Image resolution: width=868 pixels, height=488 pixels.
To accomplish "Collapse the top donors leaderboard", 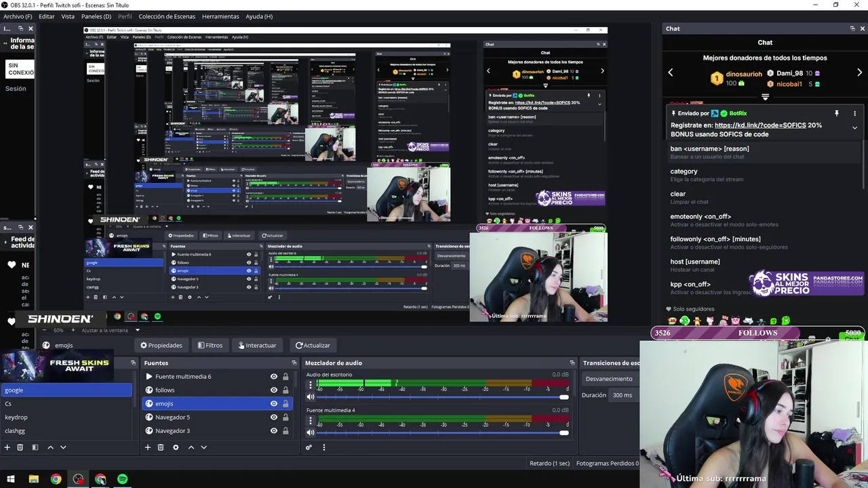I will 765,97.
